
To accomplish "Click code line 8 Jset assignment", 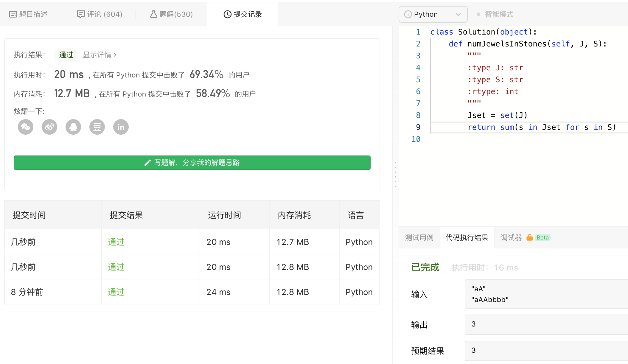I will (x=498, y=115).
